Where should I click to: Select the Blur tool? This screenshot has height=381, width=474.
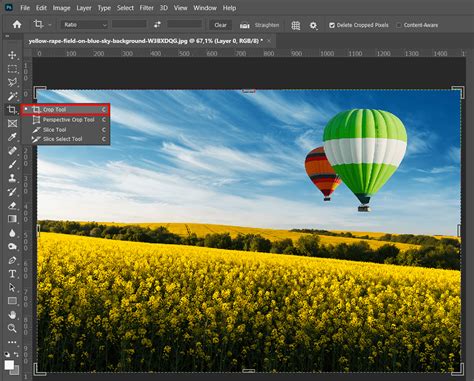tap(12, 233)
